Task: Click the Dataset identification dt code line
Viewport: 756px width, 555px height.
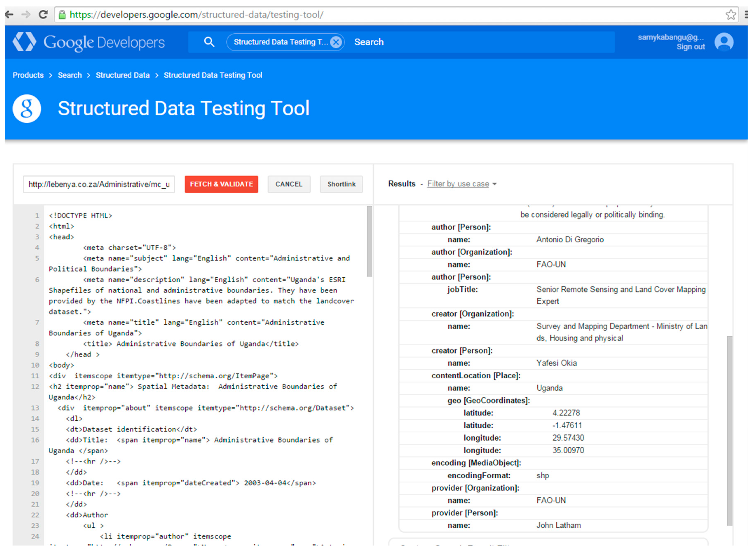Action: 131,429
